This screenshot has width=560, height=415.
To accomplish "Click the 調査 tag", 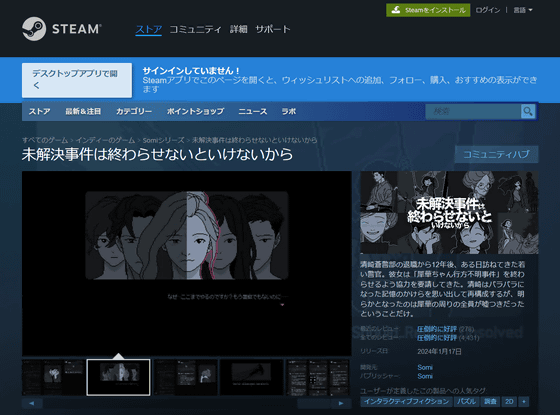I will point(490,401).
